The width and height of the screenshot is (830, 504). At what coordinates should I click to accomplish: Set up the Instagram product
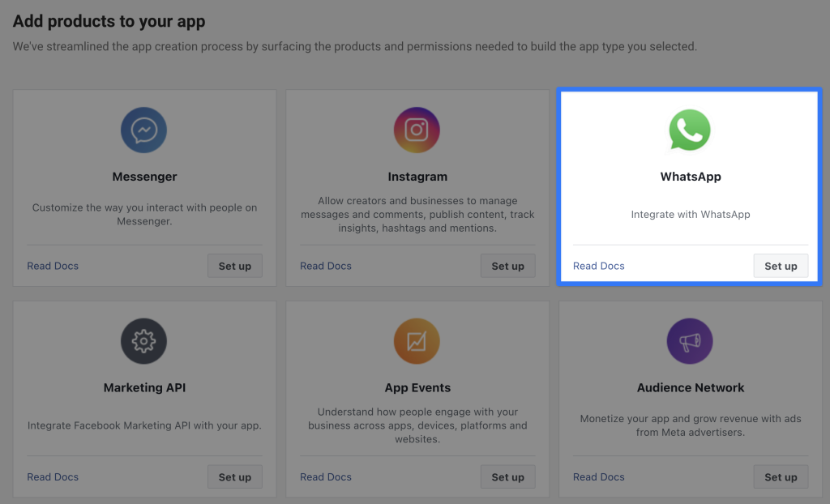pos(507,265)
